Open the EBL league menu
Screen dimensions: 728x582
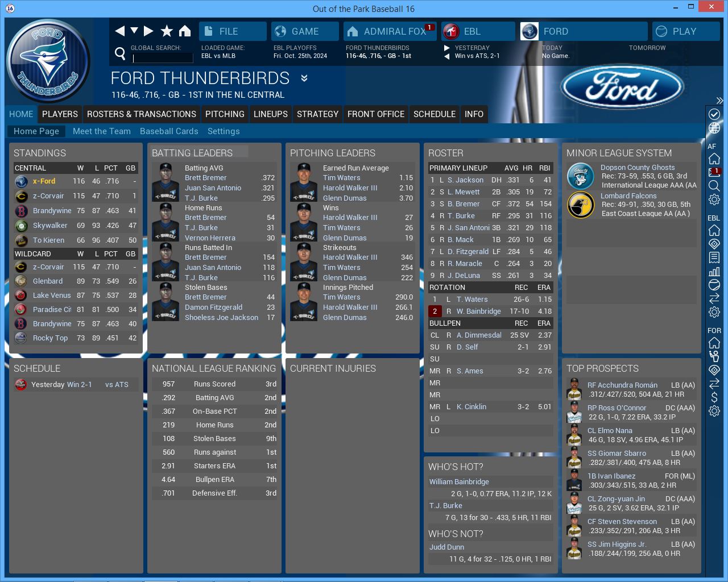478,31
